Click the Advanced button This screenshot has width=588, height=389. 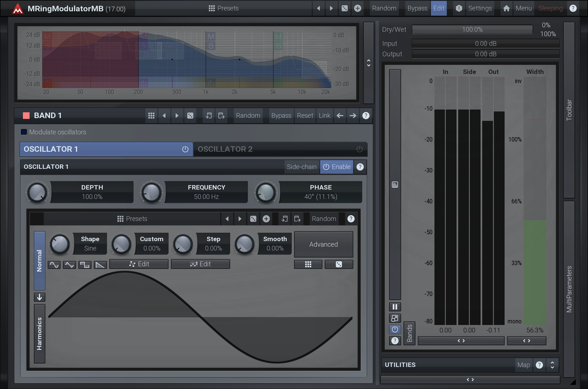coord(323,244)
